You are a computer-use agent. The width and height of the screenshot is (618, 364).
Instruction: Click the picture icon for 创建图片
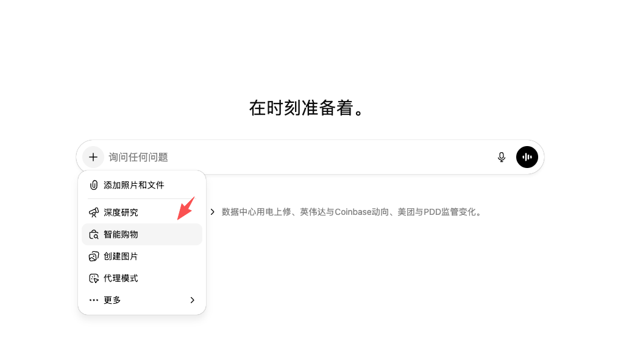[93, 256]
